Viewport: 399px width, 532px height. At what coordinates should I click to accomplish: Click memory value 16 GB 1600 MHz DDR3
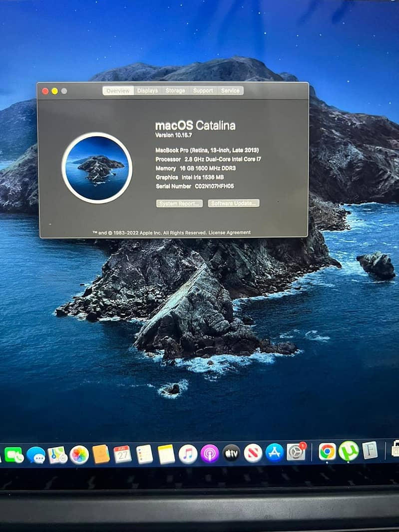(x=207, y=168)
